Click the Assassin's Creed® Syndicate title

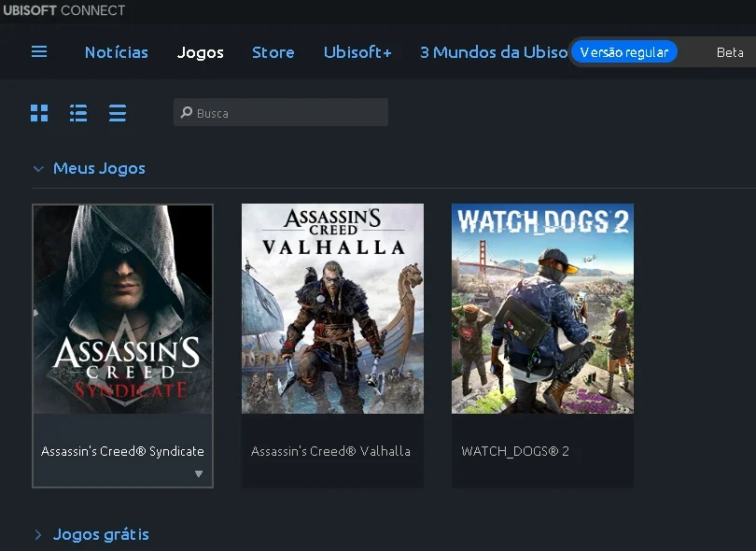pos(122,451)
